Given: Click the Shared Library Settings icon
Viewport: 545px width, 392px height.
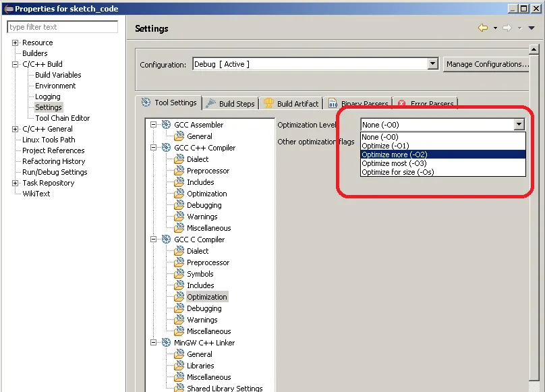Looking at the screenshot, I should (x=179, y=388).
